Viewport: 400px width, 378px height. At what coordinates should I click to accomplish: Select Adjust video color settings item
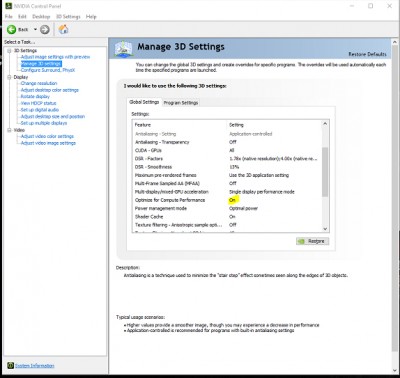[x=47, y=136]
